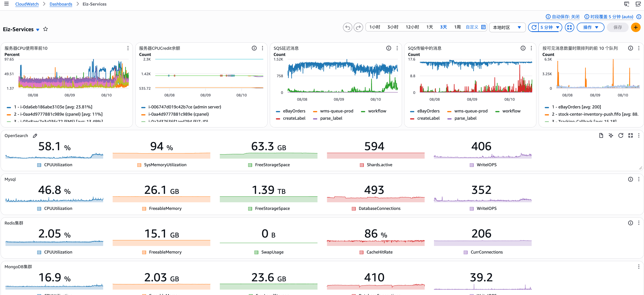Click the OpenSearch widget resize corner handle
This screenshot has width=644, height=295.
640,168
